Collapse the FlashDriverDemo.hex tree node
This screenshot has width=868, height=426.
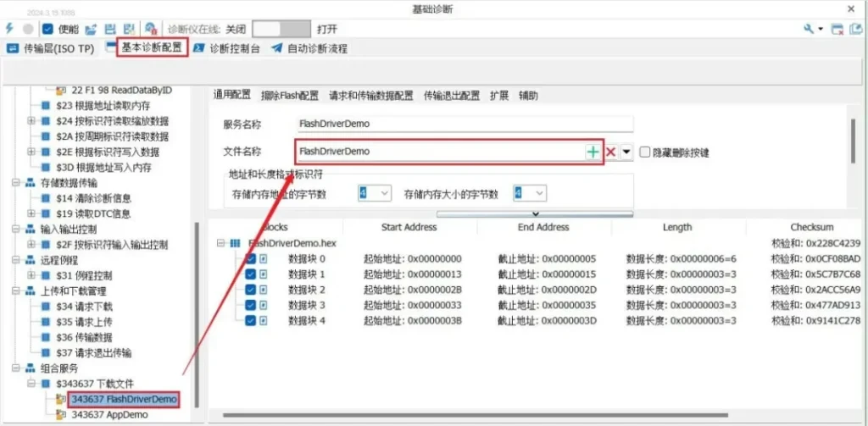pos(220,243)
